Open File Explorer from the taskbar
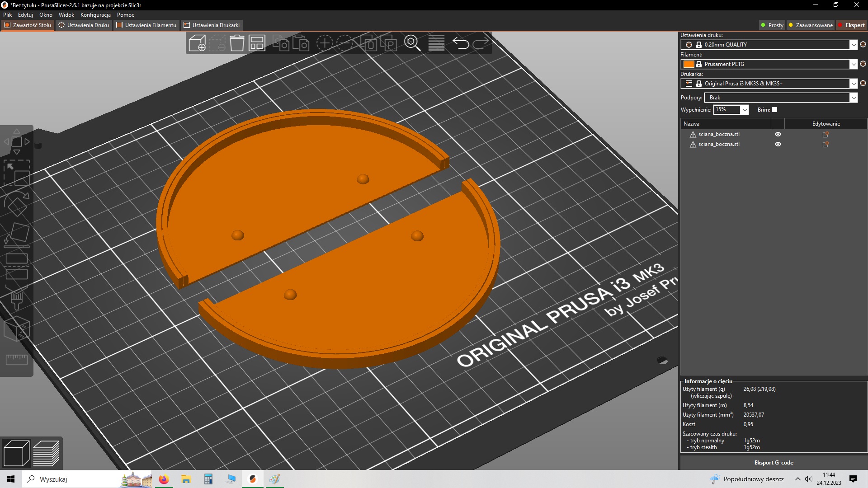The image size is (868, 488). 186,479
